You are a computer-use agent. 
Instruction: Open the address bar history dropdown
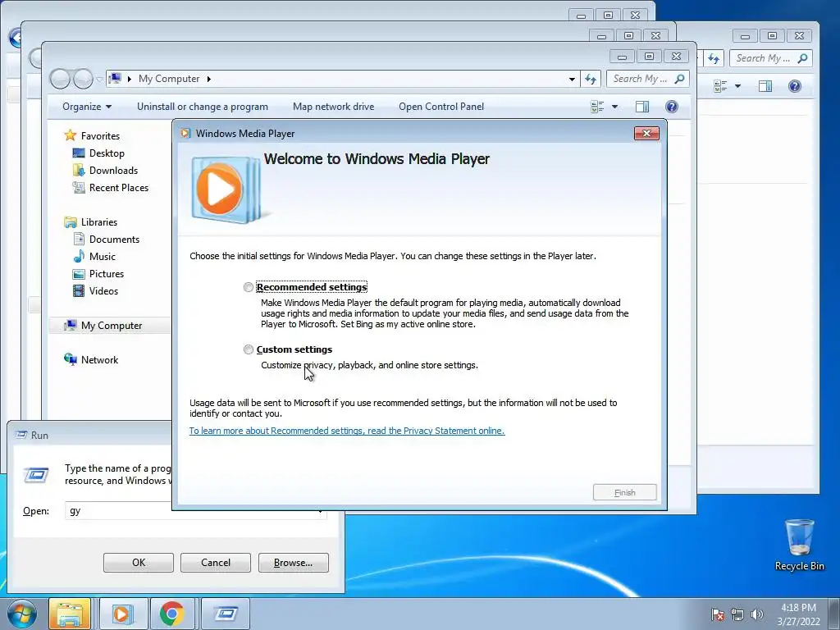click(572, 80)
